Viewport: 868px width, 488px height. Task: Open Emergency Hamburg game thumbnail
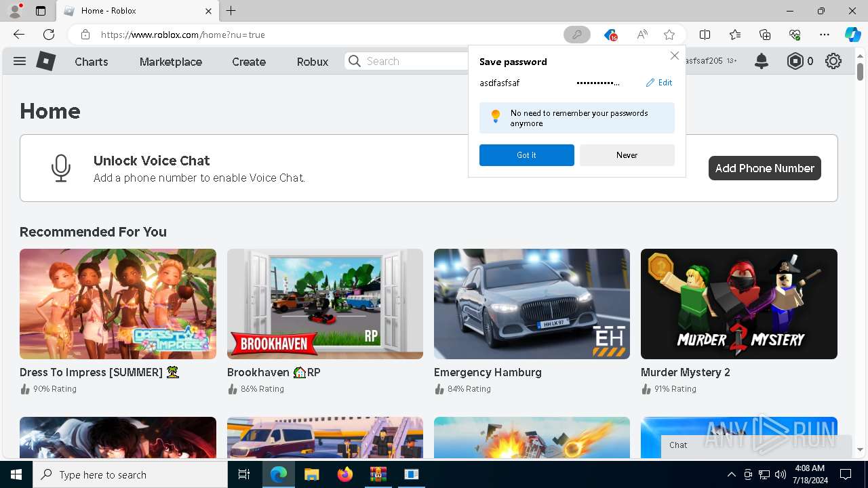tap(532, 304)
